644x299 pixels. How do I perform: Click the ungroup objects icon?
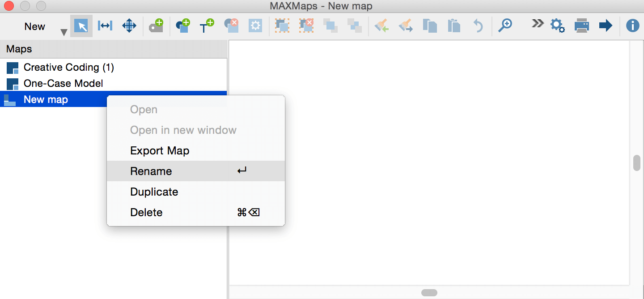coord(306,26)
